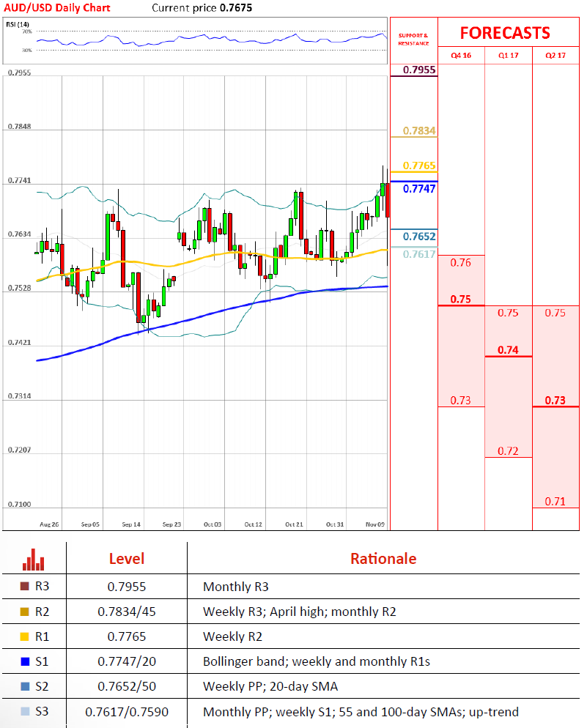
Task: Click the 0.7421 price axis label
Action: point(20,342)
